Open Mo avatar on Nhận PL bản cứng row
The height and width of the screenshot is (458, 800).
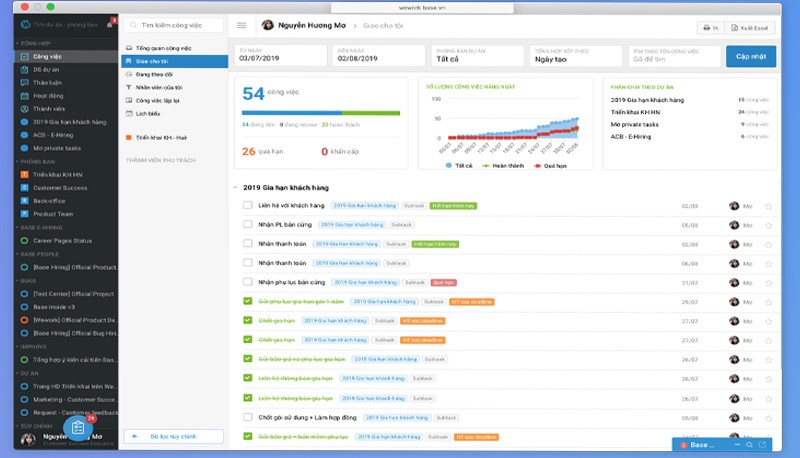tap(734, 225)
